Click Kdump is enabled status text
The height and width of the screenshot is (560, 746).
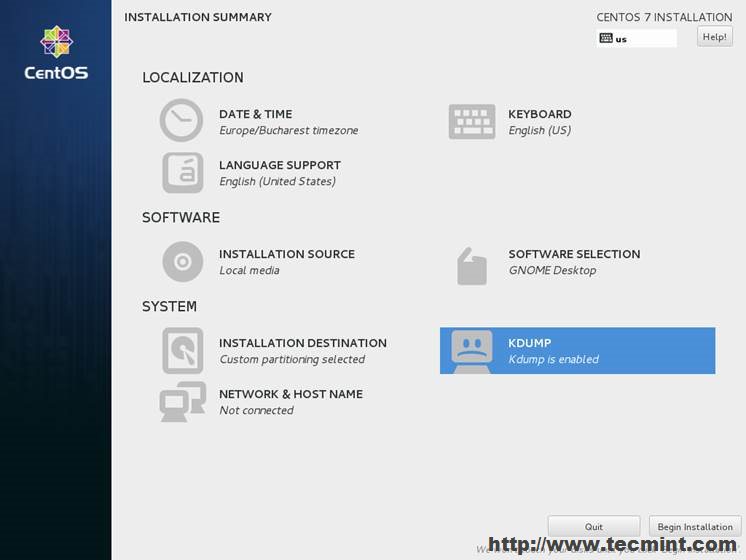point(553,359)
